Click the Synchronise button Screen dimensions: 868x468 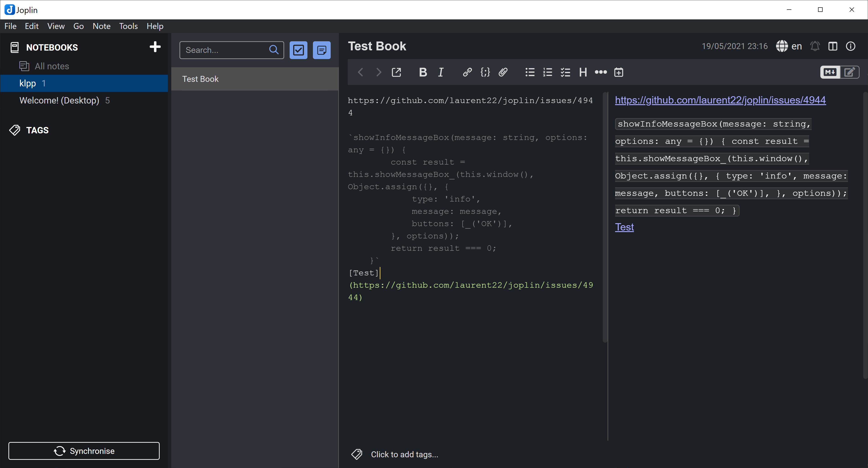coord(84,451)
